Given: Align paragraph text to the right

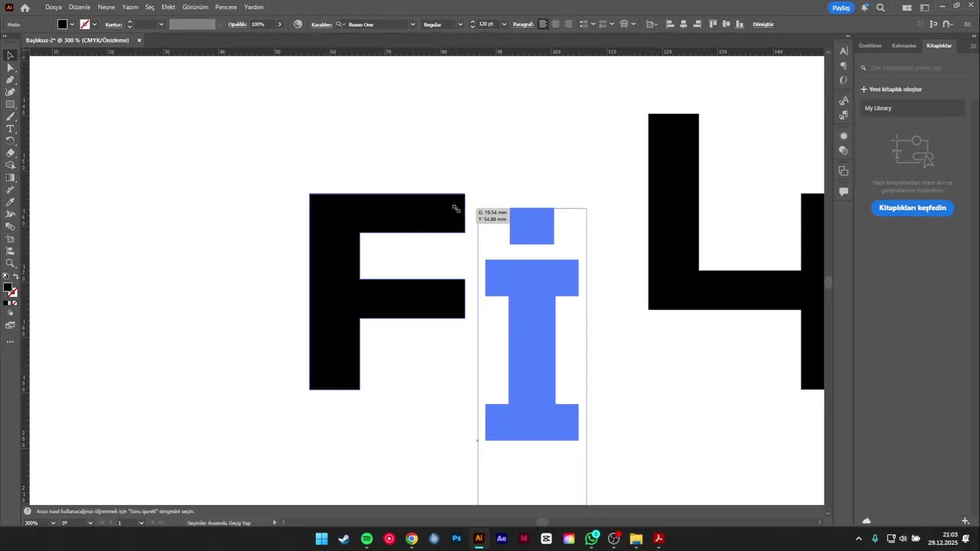Looking at the screenshot, I should (x=569, y=24).
